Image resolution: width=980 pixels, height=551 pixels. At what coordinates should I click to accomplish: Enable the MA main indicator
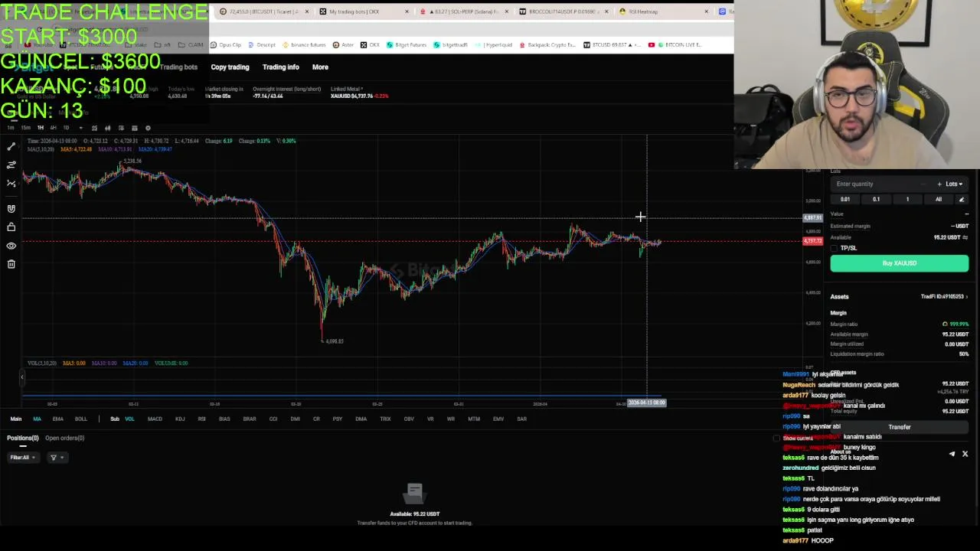pyautogui.click(x=37, y=419)
